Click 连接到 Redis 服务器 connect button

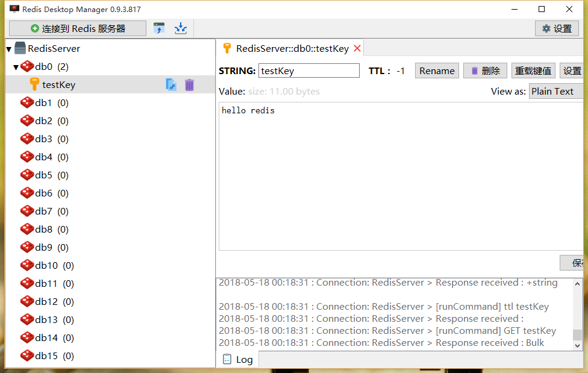pyautogui.click(x=78, y=28)
